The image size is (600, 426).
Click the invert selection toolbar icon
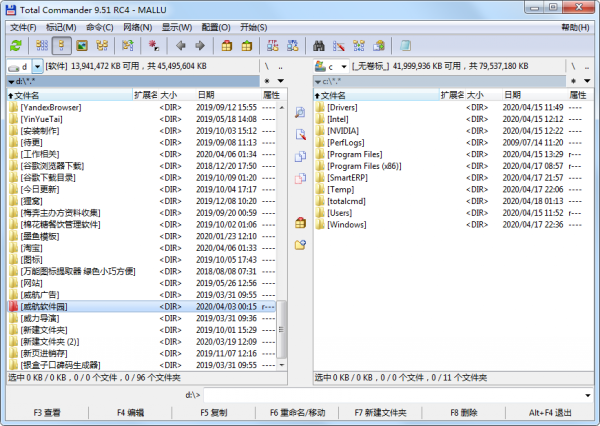pyautogui.click(x=128, y=46)
